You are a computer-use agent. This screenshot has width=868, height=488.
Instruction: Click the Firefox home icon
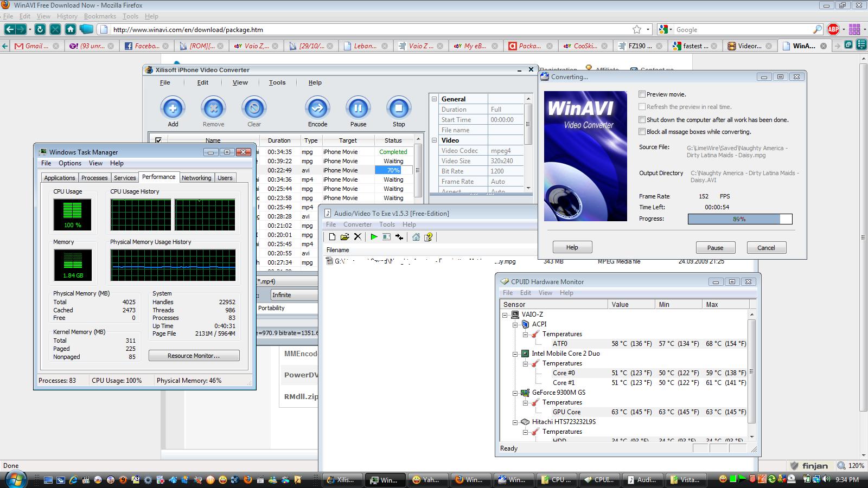click(71, 29)
